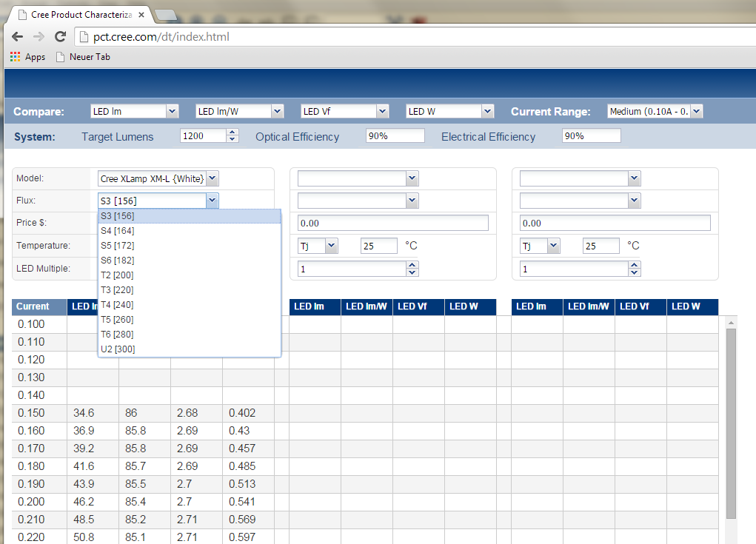756x544 pixels.
Task: Focus the address bar with pct.cree.com URL
Action: tap(415, 36)
